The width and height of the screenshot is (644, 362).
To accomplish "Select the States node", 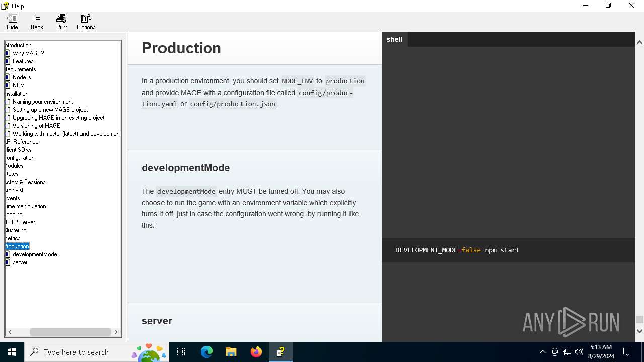I will (12, 174).
